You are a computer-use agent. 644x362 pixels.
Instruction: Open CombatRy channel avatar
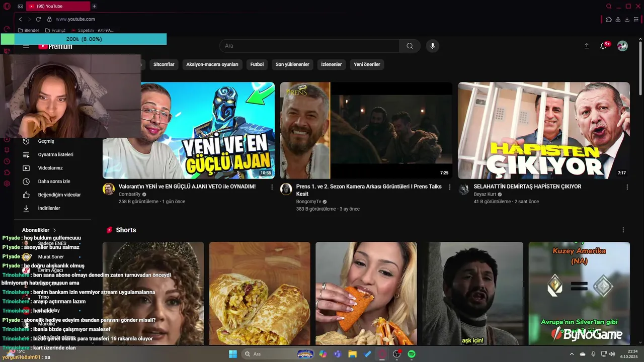[x=109, y=189]
